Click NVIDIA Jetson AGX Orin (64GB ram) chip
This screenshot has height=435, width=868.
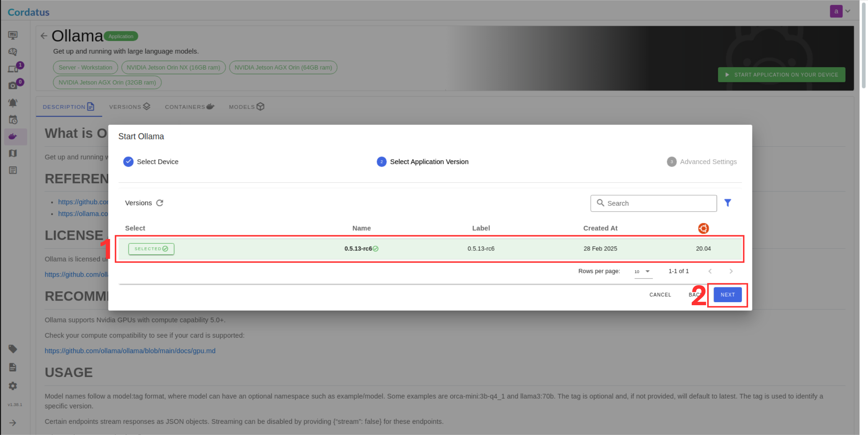point(283,67)
